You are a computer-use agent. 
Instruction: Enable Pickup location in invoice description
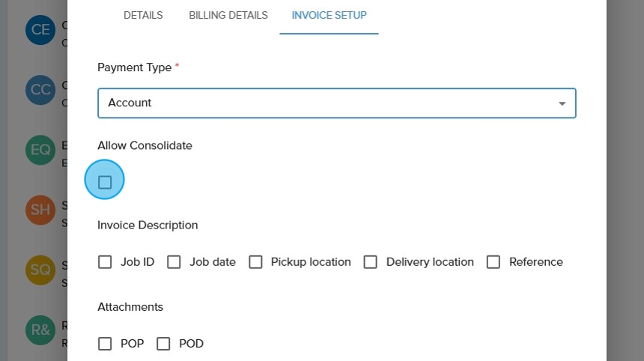point(255,262)
